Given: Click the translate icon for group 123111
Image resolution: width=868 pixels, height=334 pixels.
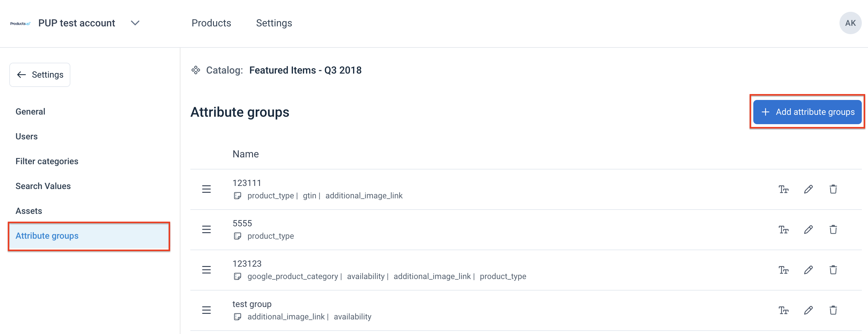Looking at the screenshot, I should click(783, 189).
